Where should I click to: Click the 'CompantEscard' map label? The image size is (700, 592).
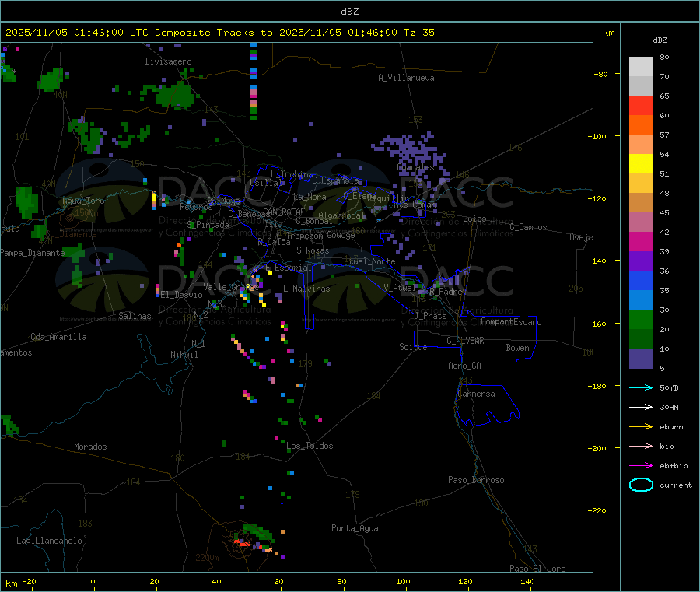tap(511, 321)
